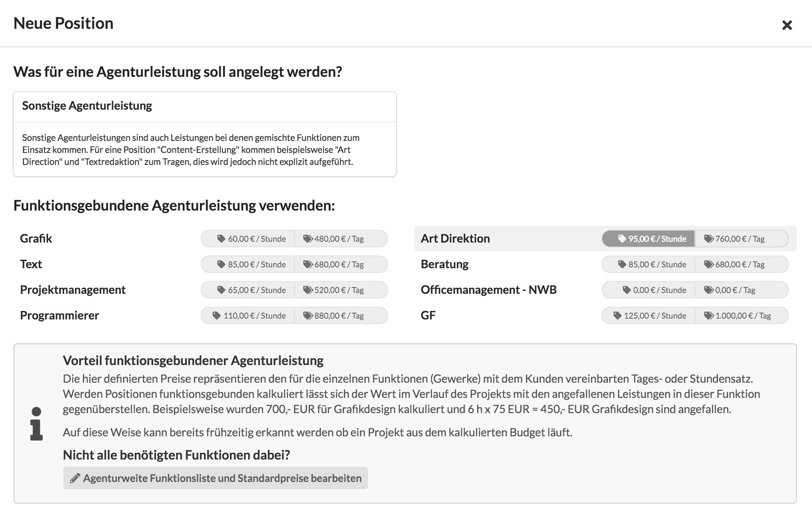This screenshot has height=522, width=812.
Task: Pick Projektmanagement 520,00 € / Tag
Action: coord(341,290)
